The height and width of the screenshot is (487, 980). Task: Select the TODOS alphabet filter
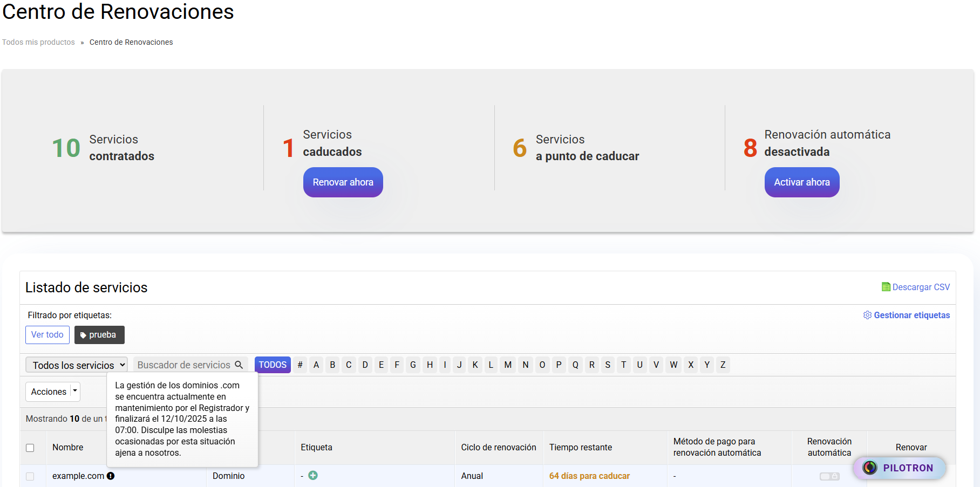coord(273,365)
